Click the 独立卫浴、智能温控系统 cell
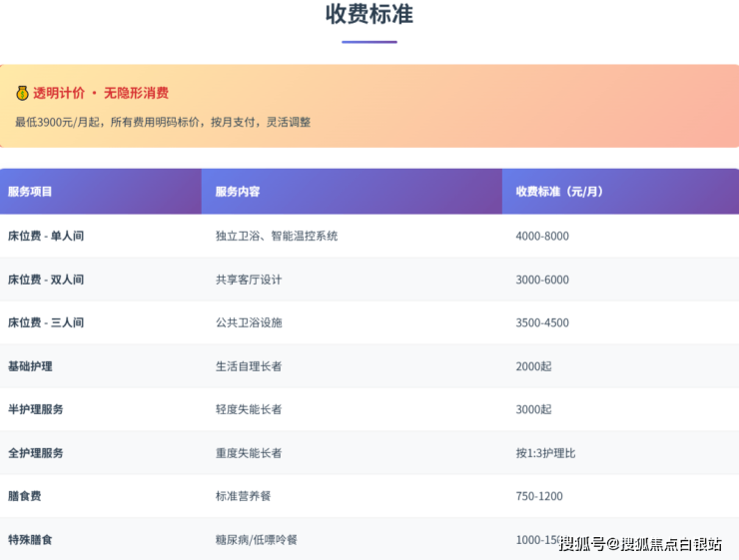 pyautogui.click(x=277, y=237)
